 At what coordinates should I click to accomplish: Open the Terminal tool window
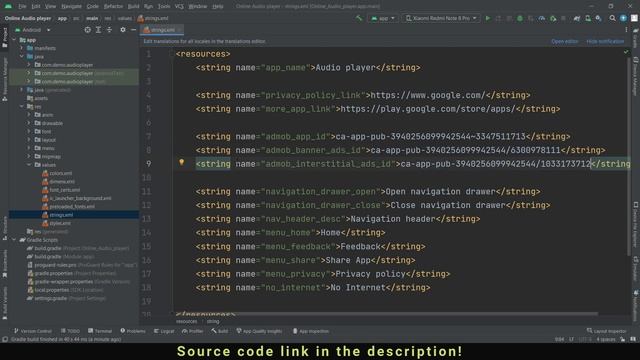click(x=100, y=331)
